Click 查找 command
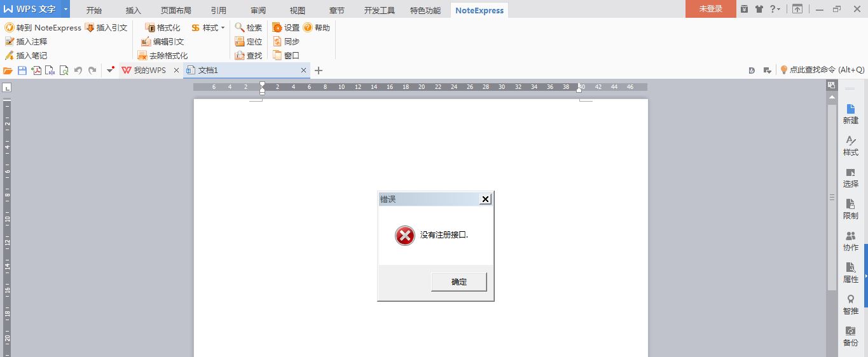Image resolution: width=868 pixels, height=357 pixels. [x=249, y=55]
